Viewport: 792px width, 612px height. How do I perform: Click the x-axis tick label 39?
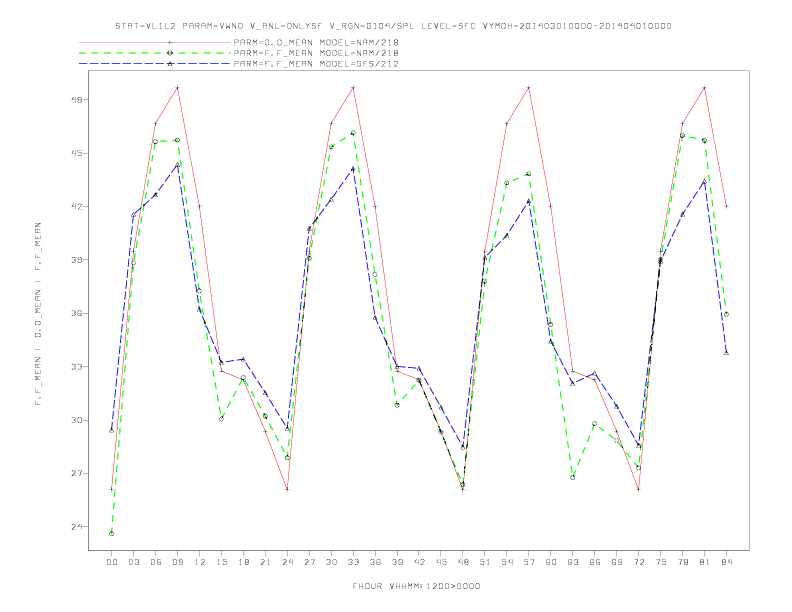(x=397, y=562)
